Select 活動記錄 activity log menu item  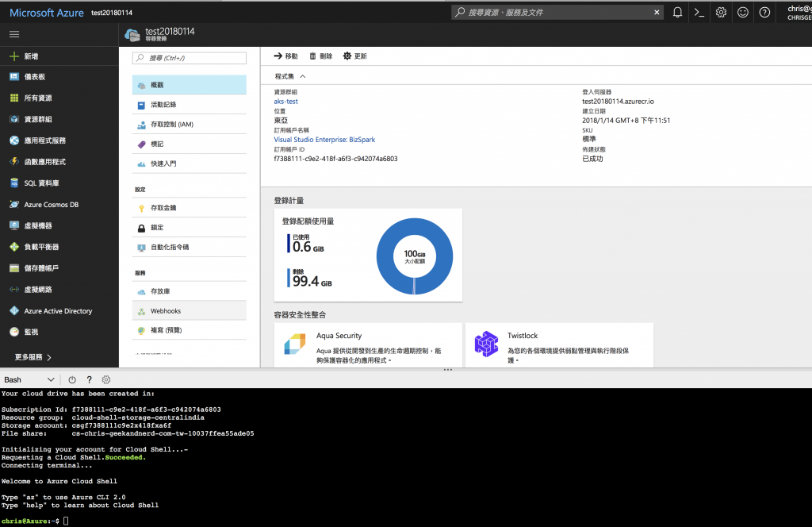click(x=189, y=105)
